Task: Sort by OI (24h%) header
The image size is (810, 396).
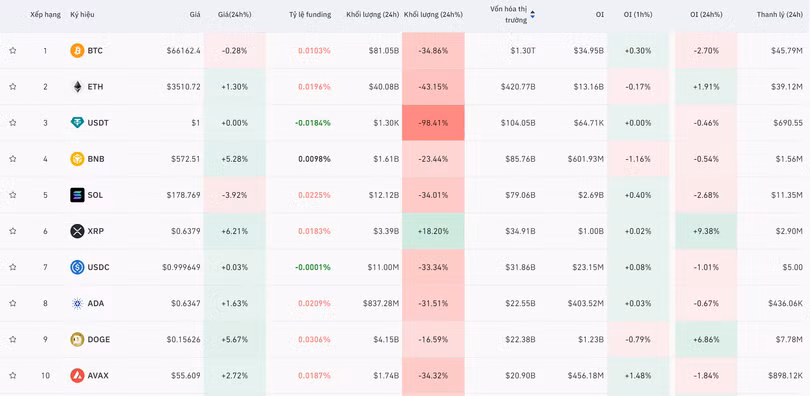Action: [x=706, y=15]
